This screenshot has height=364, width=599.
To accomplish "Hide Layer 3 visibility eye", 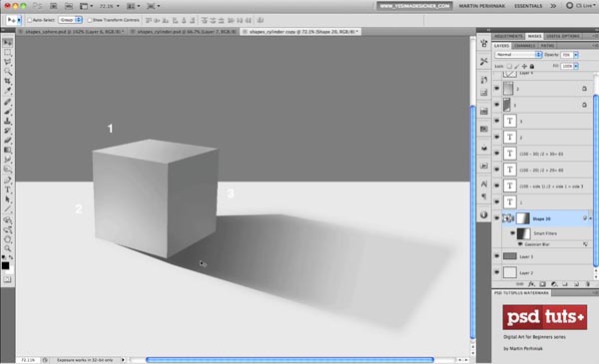I will coord(496,256).
